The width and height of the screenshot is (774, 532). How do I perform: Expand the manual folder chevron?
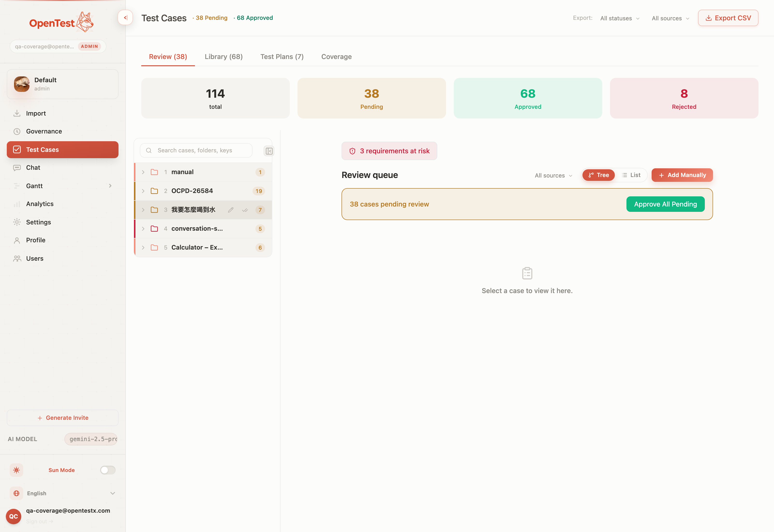(143, 172)
